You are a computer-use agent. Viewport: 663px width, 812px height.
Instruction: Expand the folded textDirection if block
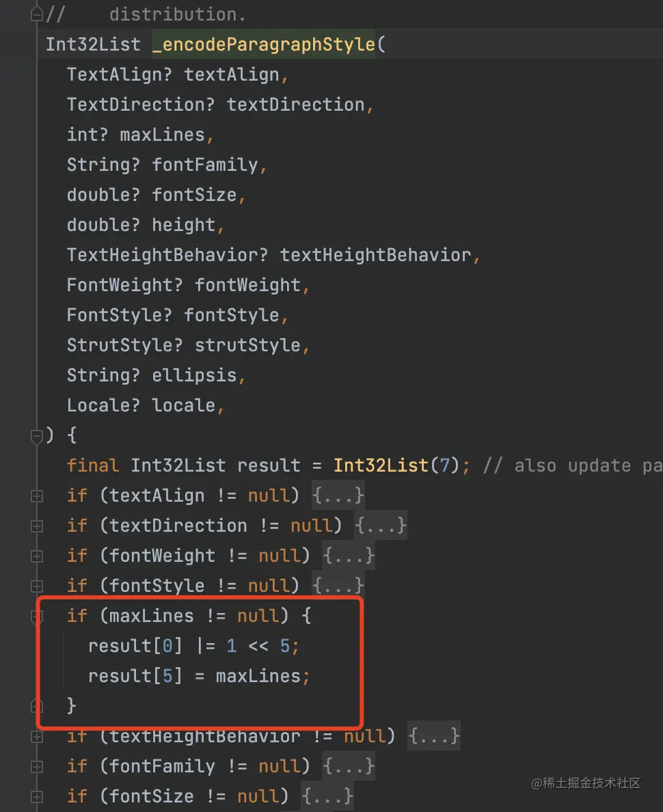tap(37, 526)
